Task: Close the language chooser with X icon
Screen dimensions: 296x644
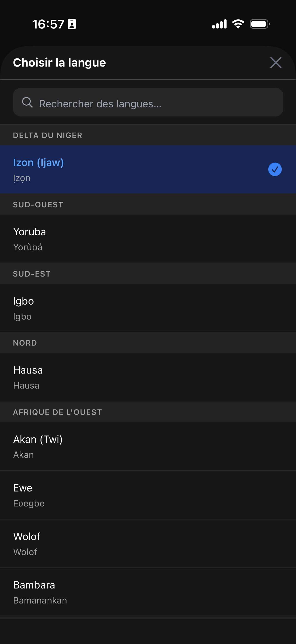Action: 276,62
